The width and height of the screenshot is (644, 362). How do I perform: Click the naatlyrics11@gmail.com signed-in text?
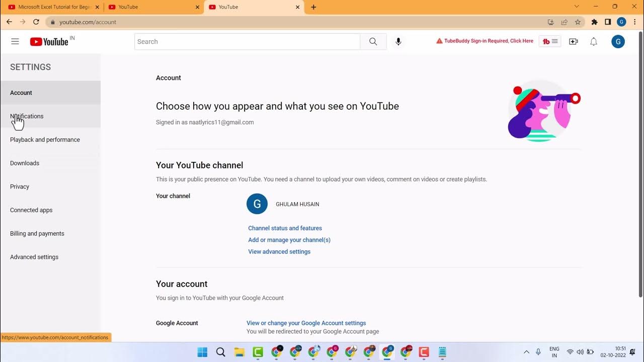pyautogui.click(x=221, y=122)
